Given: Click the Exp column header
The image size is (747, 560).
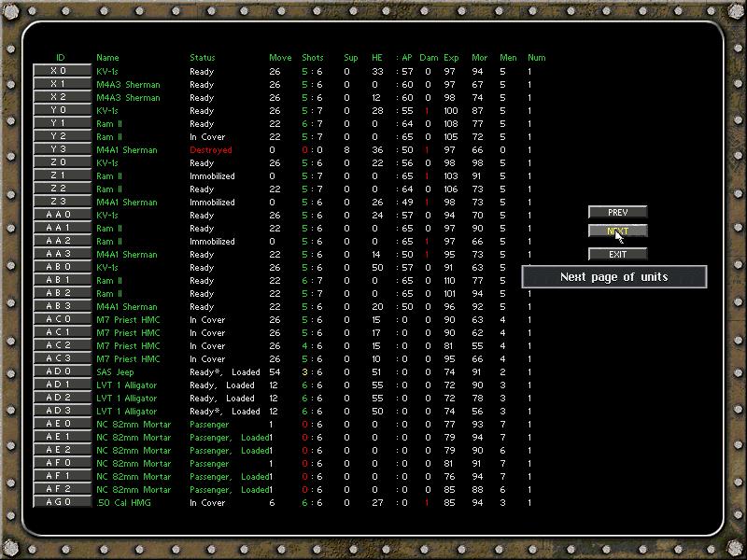Looking at the screenshot, I should [451, 58].
